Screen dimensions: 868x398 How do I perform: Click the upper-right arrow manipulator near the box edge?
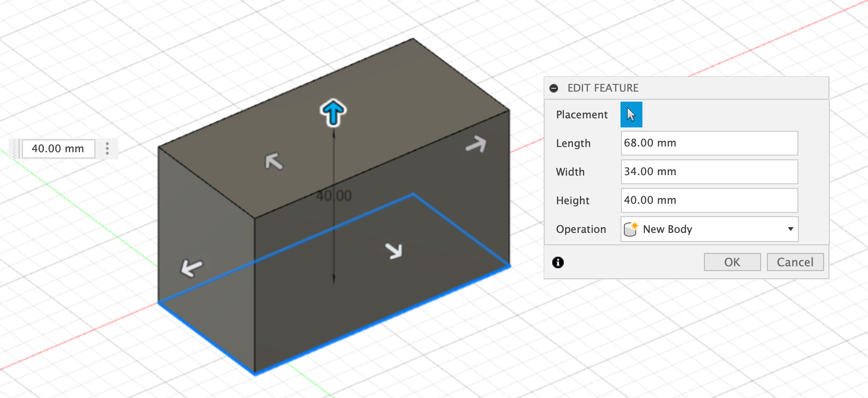(x=476, y=144)
